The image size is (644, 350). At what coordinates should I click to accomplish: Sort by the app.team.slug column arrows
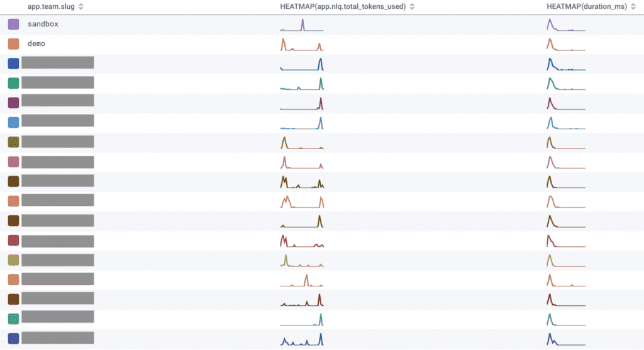click(x=80, y=6)
